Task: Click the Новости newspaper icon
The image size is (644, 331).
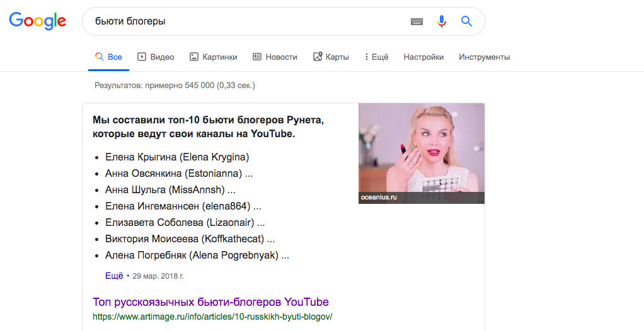Action: coord(256,57)
